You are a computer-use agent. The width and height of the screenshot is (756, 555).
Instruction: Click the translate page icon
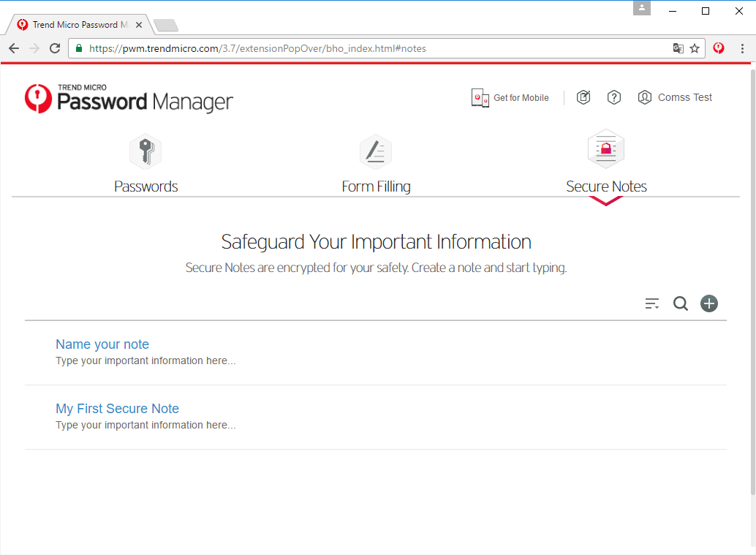point(678,48)
